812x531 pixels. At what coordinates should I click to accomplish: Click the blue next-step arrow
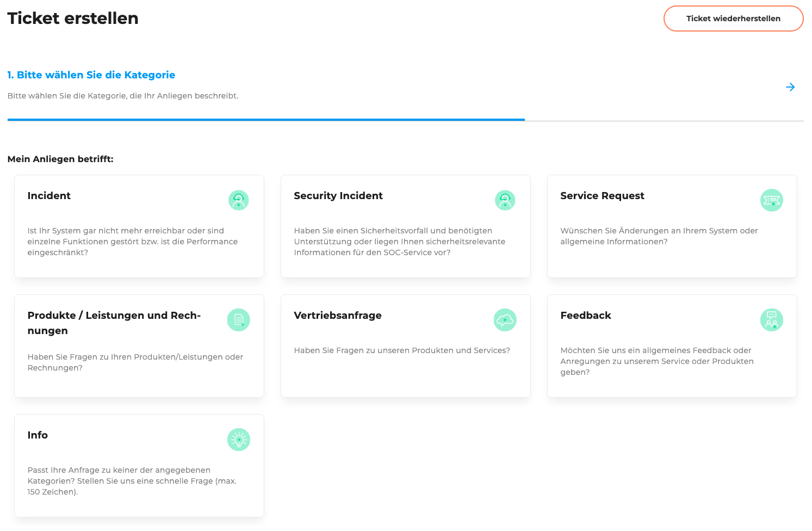[790, 87]
